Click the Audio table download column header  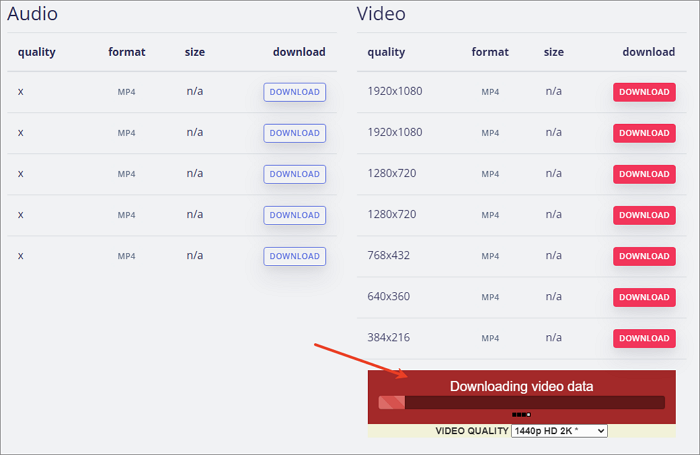click(x=299, y=52)
